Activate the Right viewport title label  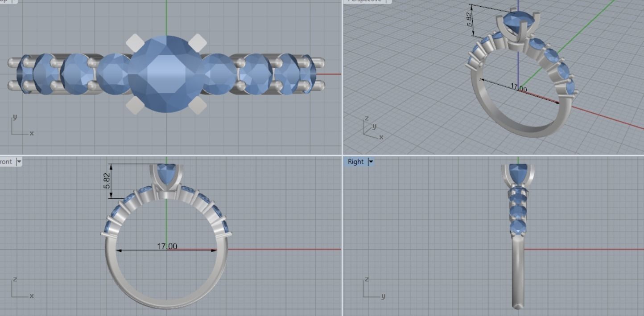pos(355,162)
